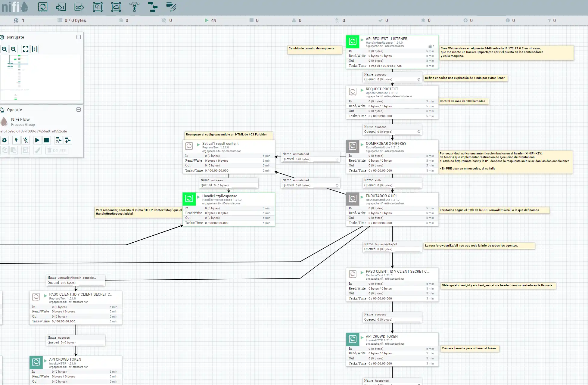Screen dimensions: 588x385
Task: Click the Disable (crossed lightning) button in Operate
Action: point(26,140)
